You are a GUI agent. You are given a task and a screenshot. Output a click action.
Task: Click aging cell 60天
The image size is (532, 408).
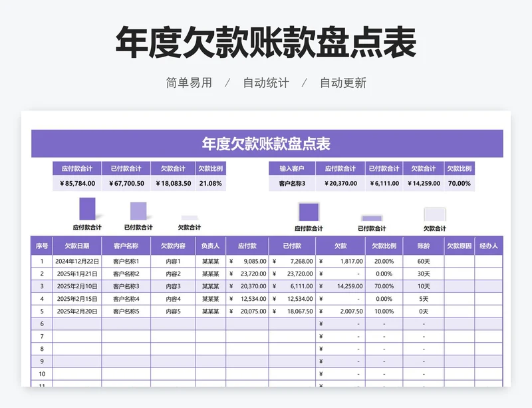(424, 262)
